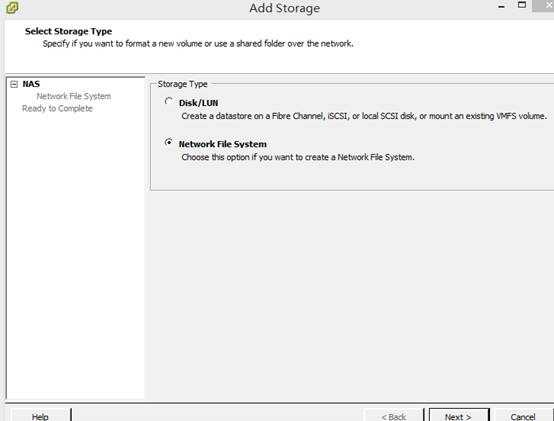554x421 pixels.
Task: Click the Storage Type group box label
Action: click(x=182, y=84)
